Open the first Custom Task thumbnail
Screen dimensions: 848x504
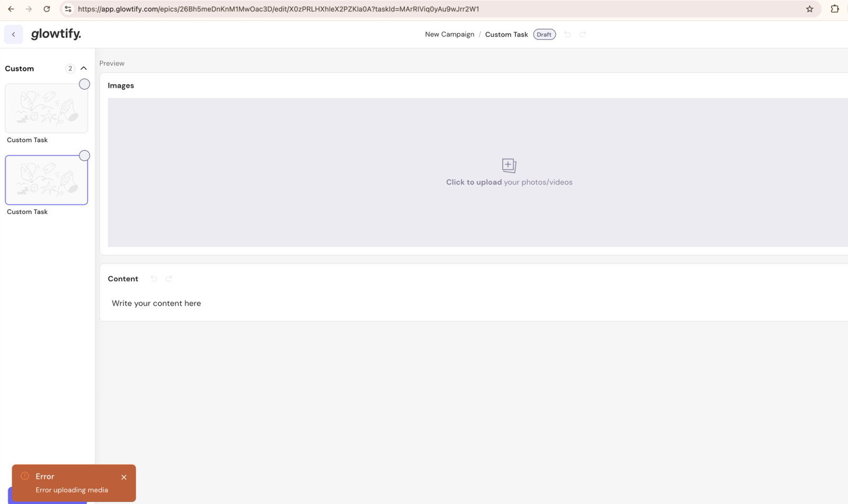47,108
